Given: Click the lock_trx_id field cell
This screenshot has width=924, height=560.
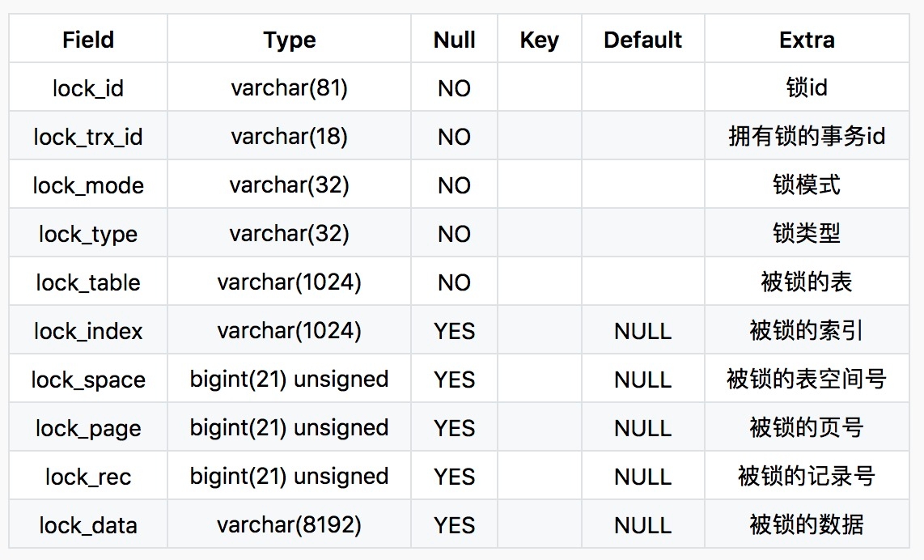Looking at the screenshot, I should pyautogui.click(x=88, y=137).
